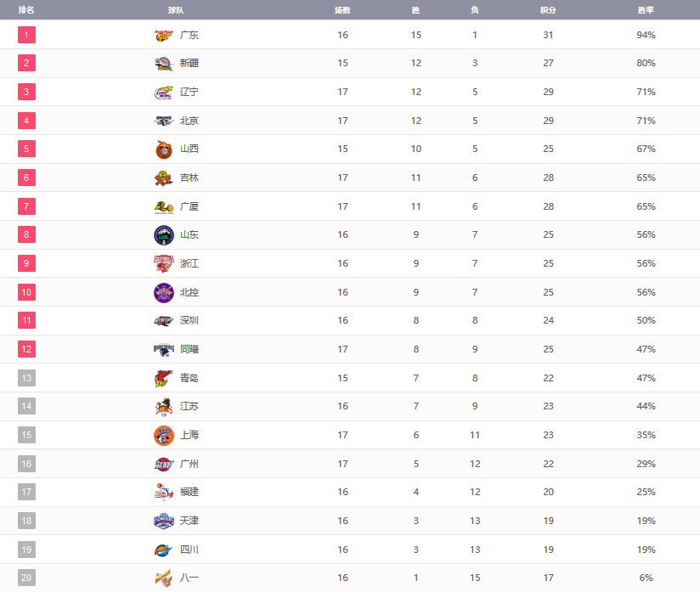The image size is (700, 592).
Task: Select the 胜率 column header
Action: click(646, 10)
